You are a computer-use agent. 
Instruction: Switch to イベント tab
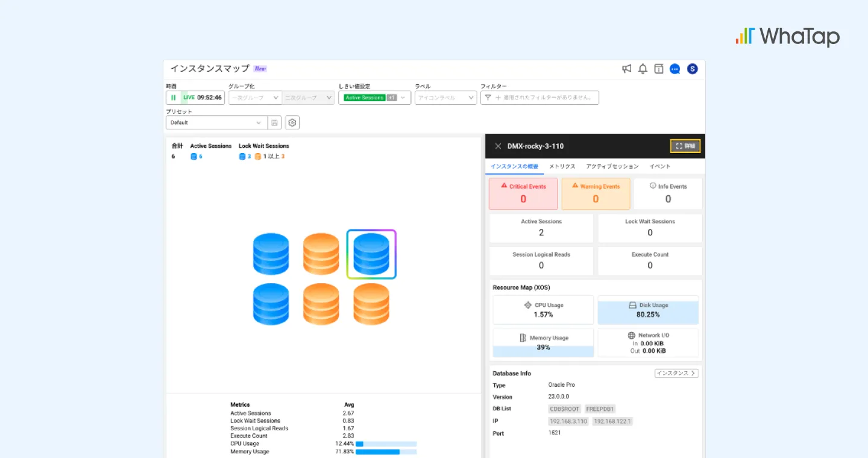[x=660, y=166]
